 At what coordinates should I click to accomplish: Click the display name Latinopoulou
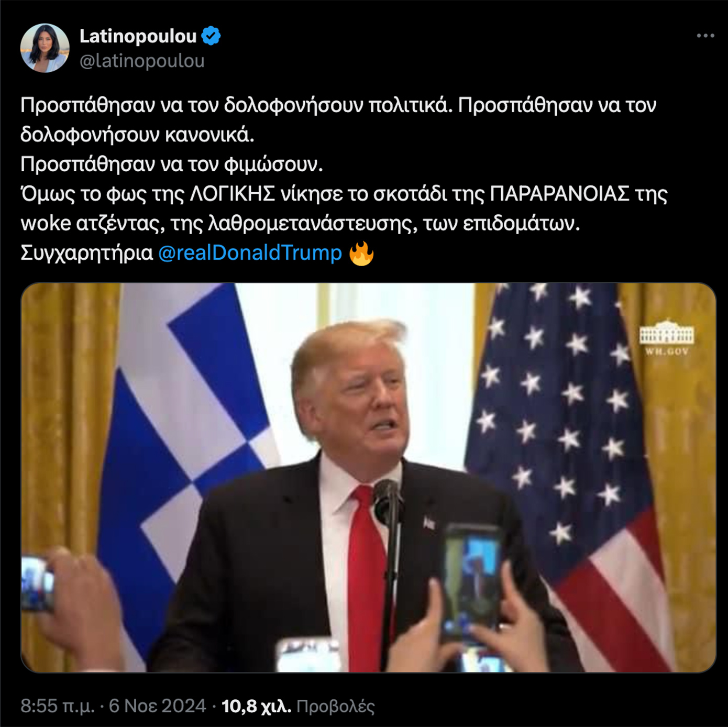(x=138, y=36)
